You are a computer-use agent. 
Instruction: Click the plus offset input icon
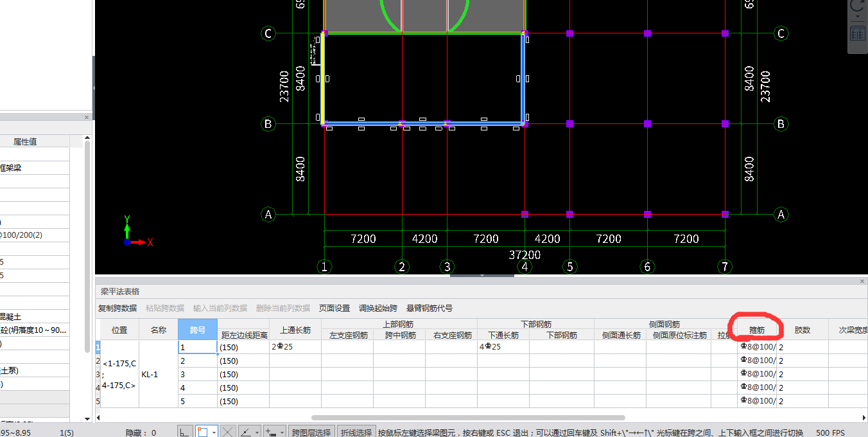pyautogui.click(x=271, y=433)
